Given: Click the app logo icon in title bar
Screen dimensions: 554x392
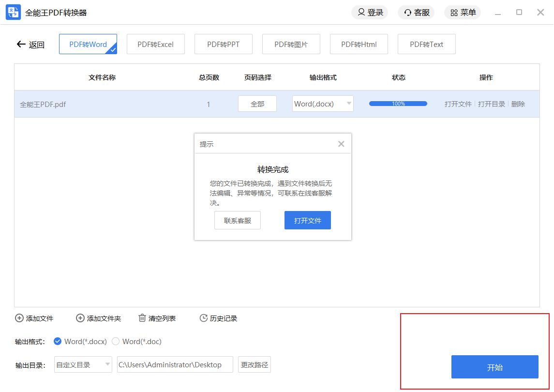Looking at the screenshot, I should 13,13.
